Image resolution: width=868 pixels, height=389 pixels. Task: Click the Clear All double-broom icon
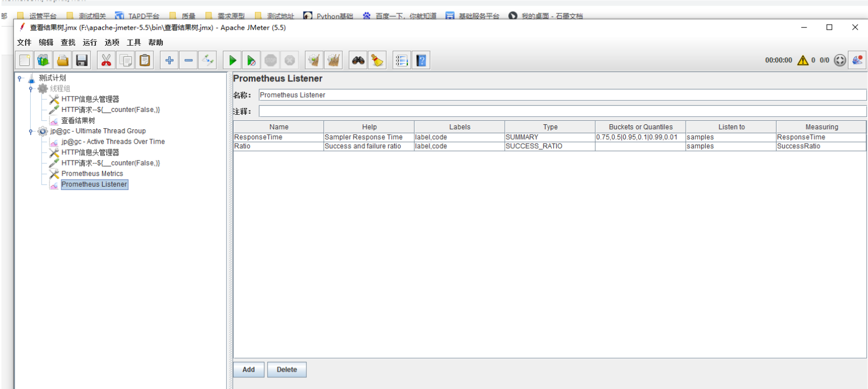click(x=334, y=60)
